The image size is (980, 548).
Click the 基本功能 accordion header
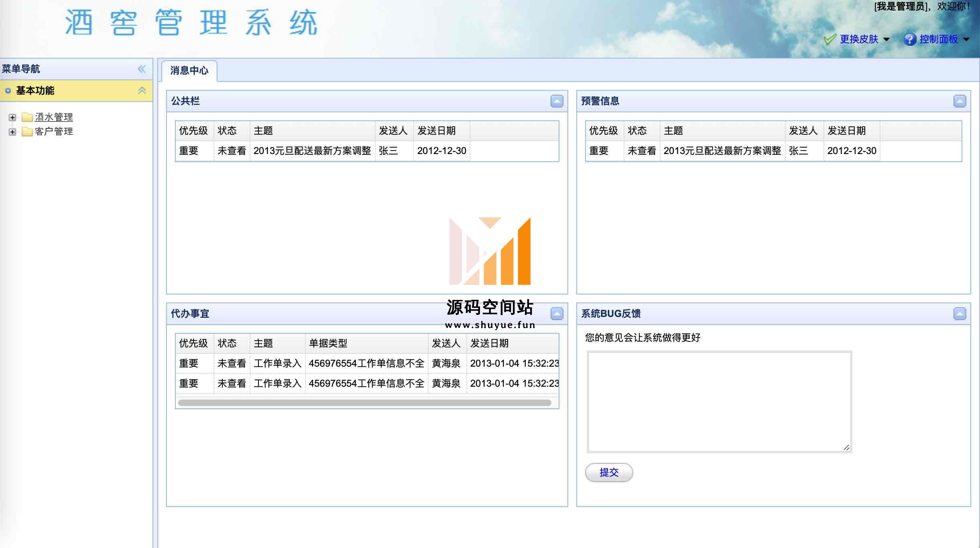76,91
